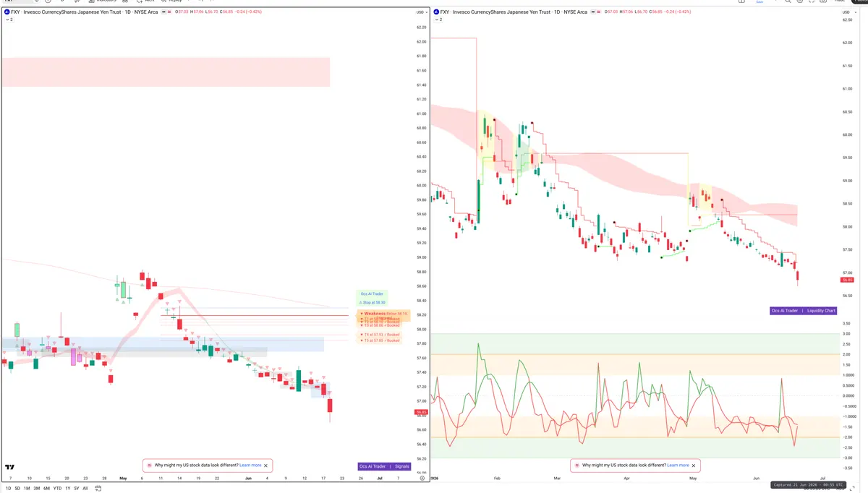Select the 1D time range

pyautogui.click(x=9, y=489)
